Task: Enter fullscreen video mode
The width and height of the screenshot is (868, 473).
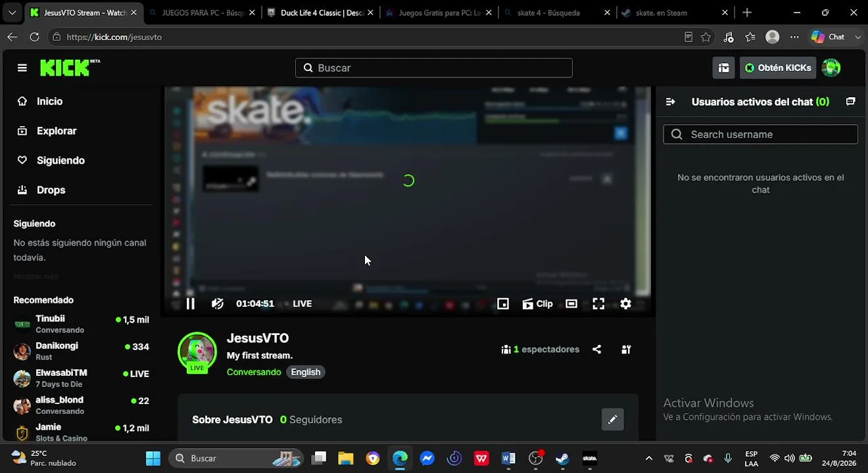Action: [598, 304]
